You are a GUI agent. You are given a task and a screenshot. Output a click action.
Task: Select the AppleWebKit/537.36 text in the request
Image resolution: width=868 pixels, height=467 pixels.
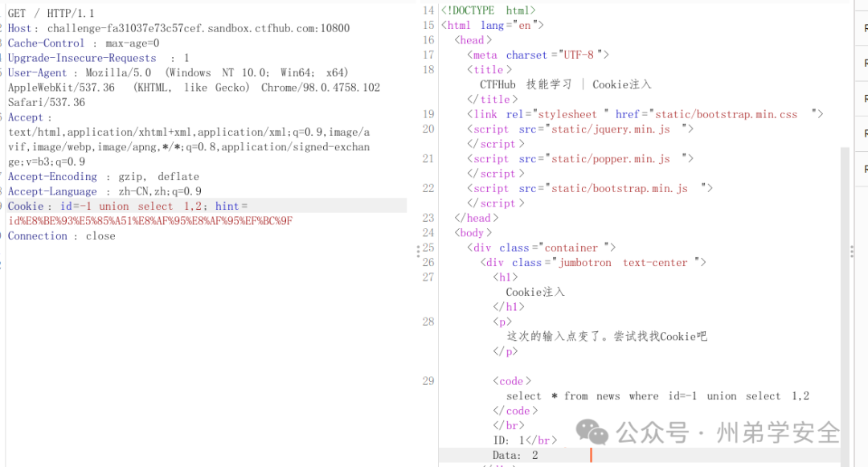(x=61, y=88)
